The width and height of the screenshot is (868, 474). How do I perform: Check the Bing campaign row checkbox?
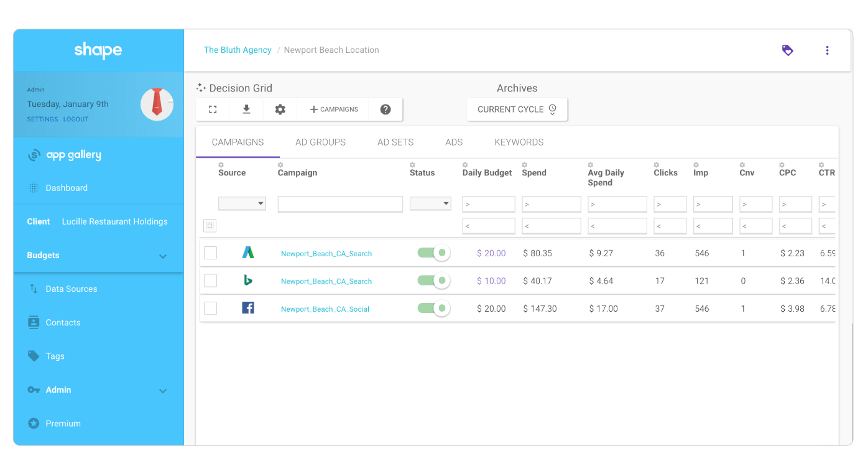(x=211, y=281)
